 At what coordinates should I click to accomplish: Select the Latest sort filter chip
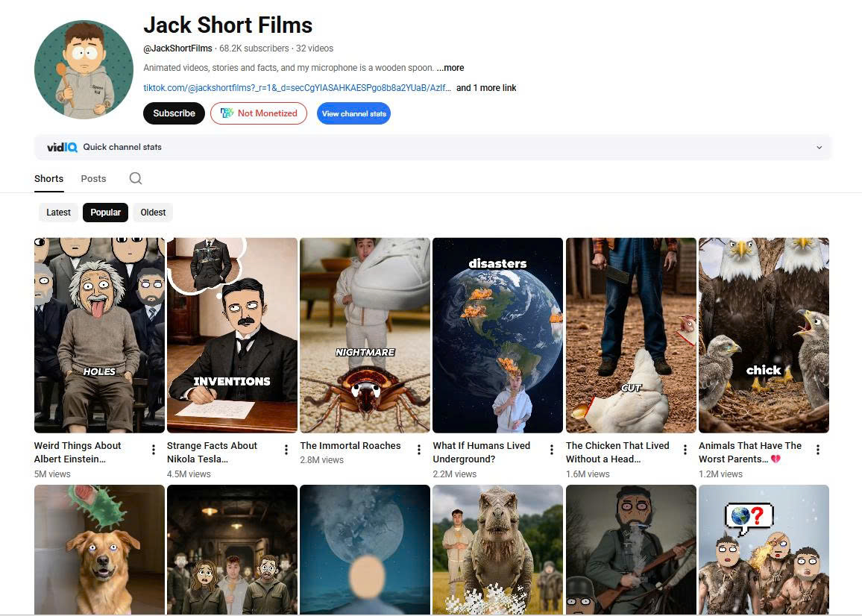58,213
